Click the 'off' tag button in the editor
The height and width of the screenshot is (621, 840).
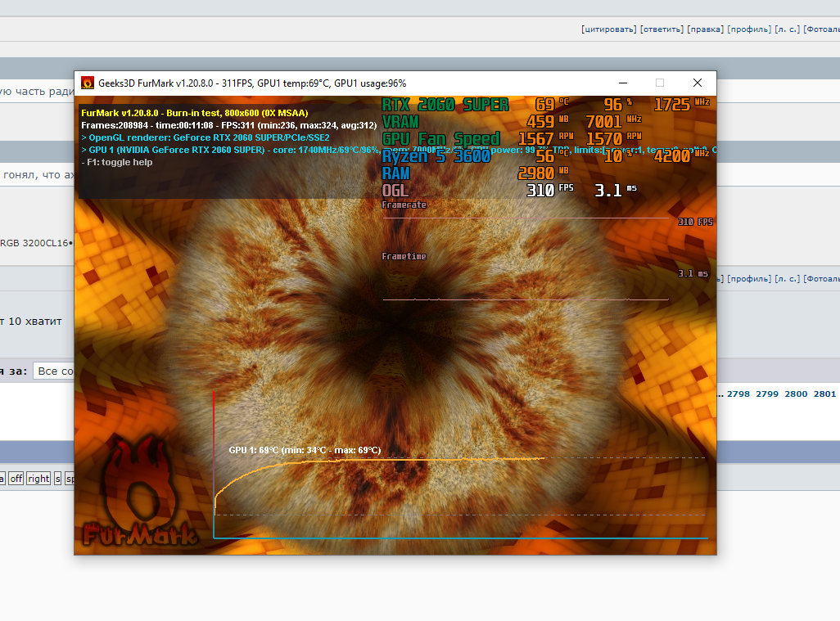click(x=16, y=479)
